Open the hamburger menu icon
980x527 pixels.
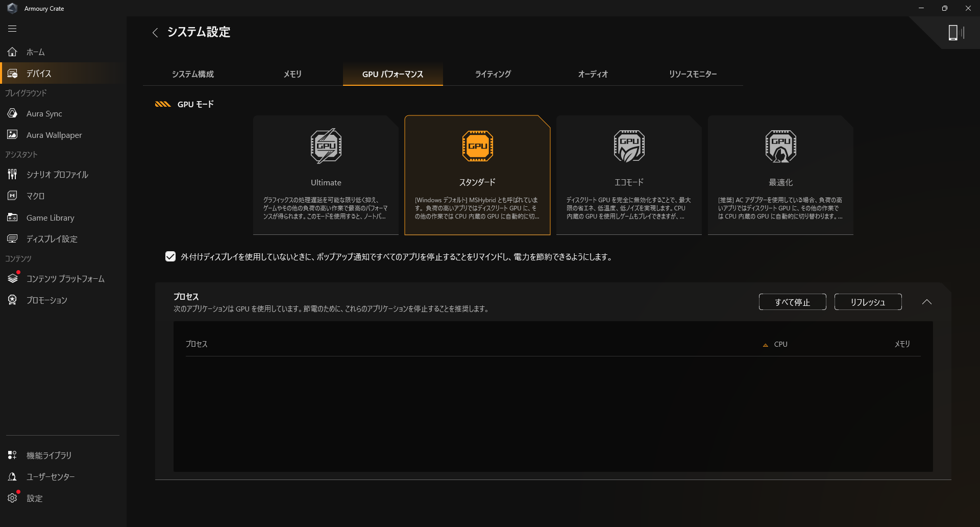(12, 29)
